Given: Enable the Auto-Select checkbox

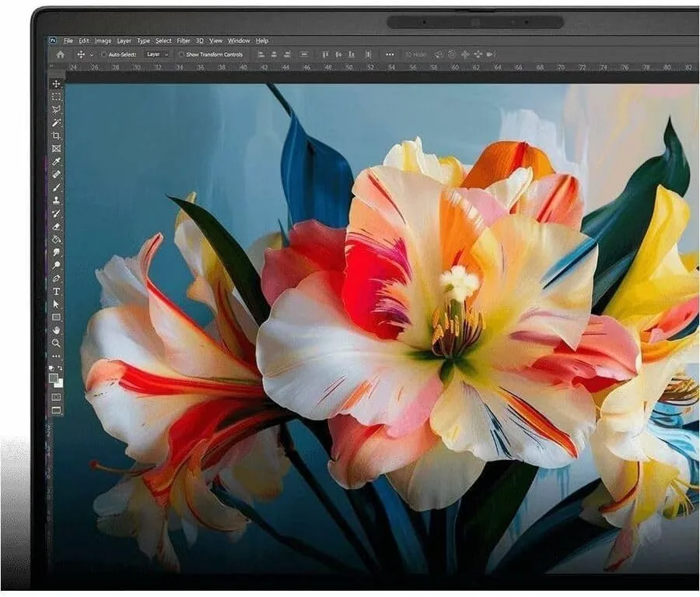Looking at the screenshot, I should (x=103, y=54).
